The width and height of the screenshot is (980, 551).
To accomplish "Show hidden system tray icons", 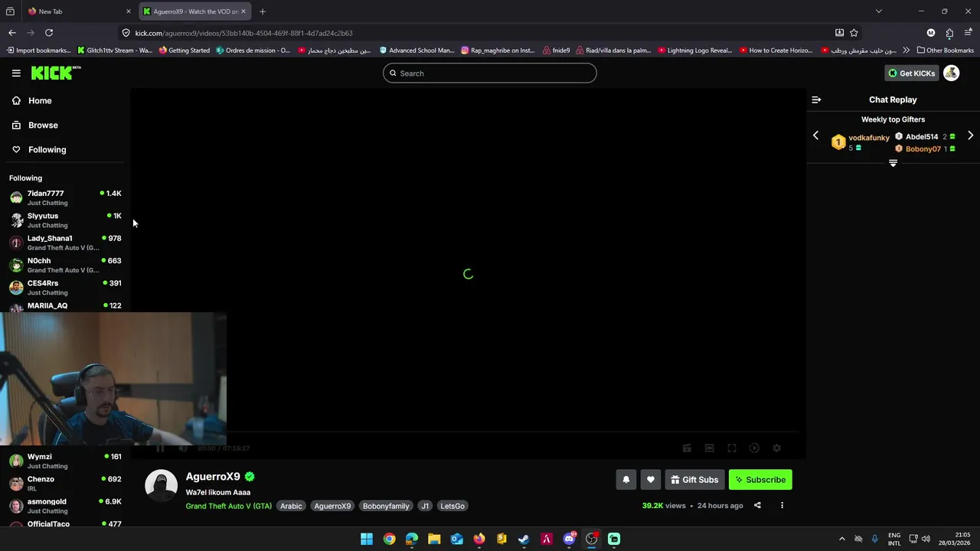I will coord(842,539).
